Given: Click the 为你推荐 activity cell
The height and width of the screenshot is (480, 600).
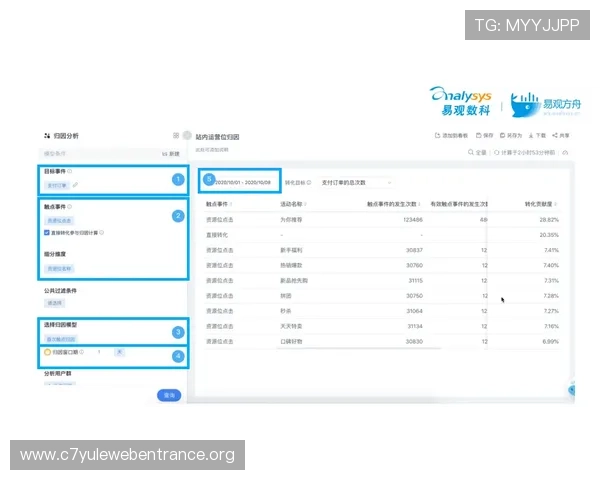Looking at the screenshot, I should 291,220.
